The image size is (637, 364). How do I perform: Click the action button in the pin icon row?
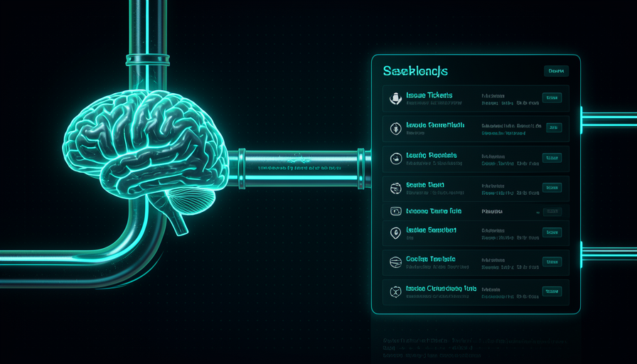tap(552, 232)
